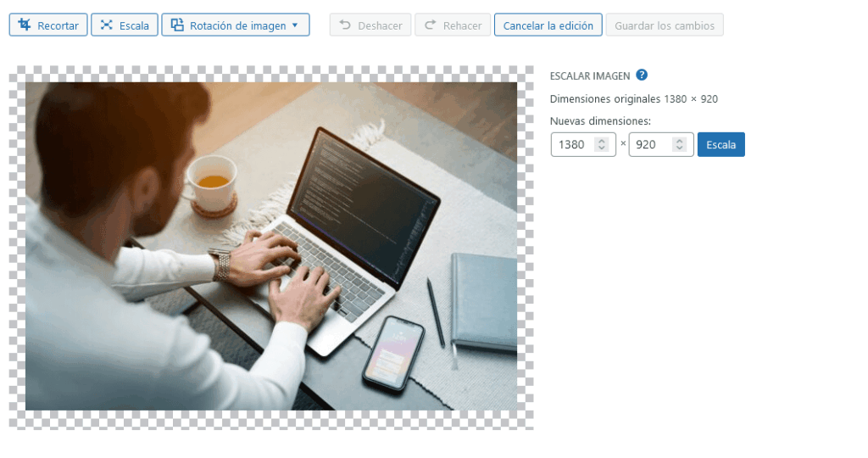Select the crop icon on Recortar

[25, 25]
